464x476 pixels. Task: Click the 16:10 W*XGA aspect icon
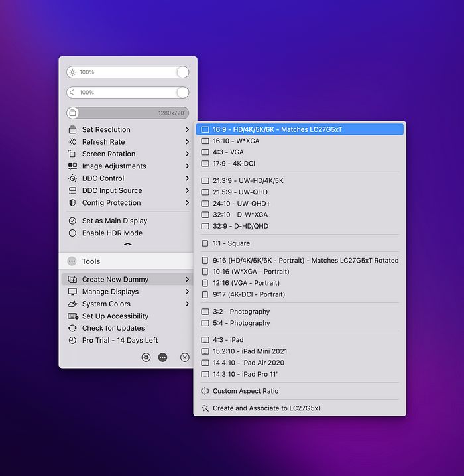click(x=205, y=141)
